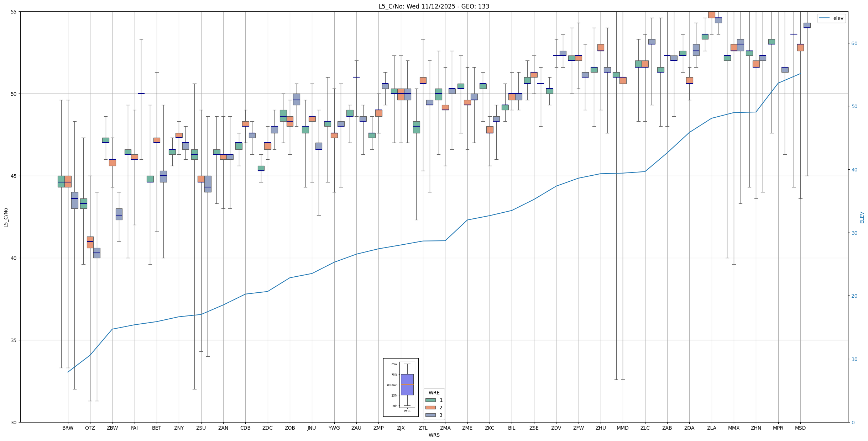Viewport: 868px width, 441px height.
Task: Click the blue-gray WRE 3 legend swatch
Action: [x=430, y=415]
